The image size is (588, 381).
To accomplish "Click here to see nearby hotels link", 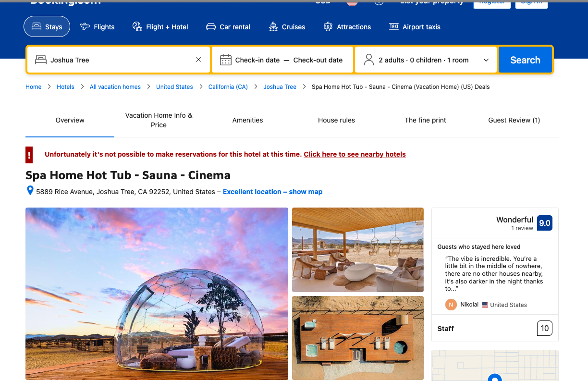I will pyautogui.click(x=355, y=154).
